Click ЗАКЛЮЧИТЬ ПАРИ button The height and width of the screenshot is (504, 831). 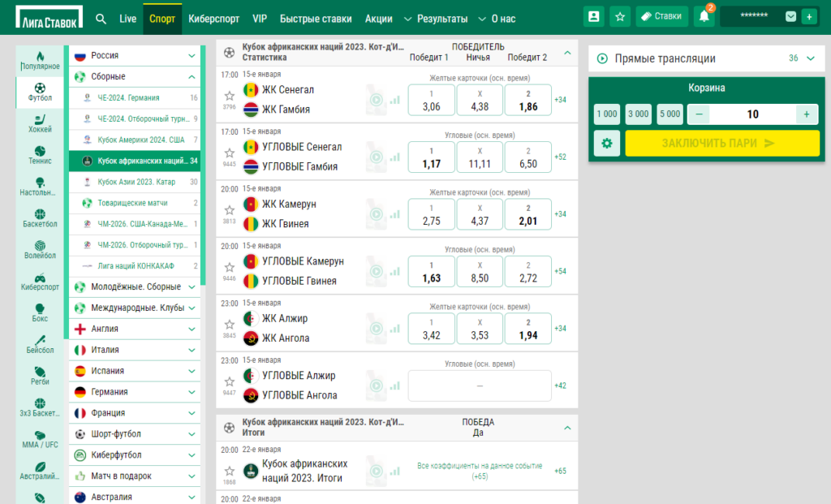click(x=722, y=143)
